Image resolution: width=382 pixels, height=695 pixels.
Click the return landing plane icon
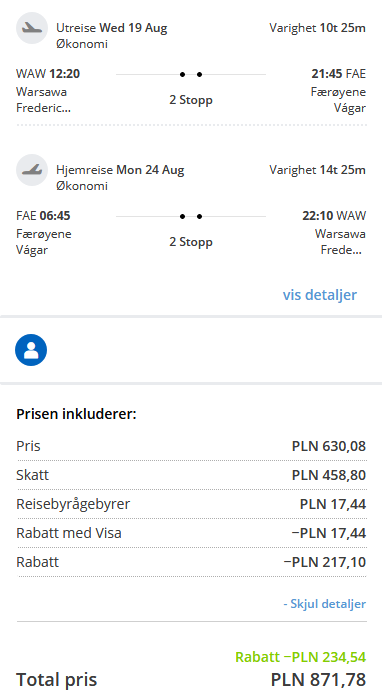(x=32, y=170)
